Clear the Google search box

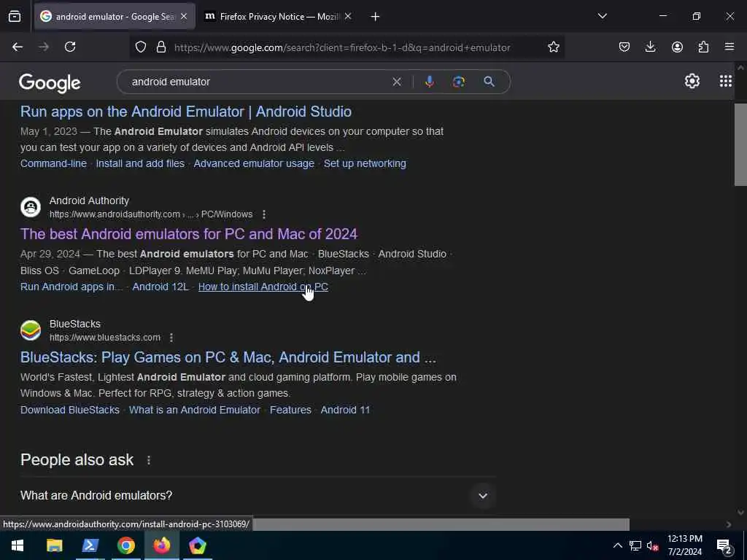point(396,82)
